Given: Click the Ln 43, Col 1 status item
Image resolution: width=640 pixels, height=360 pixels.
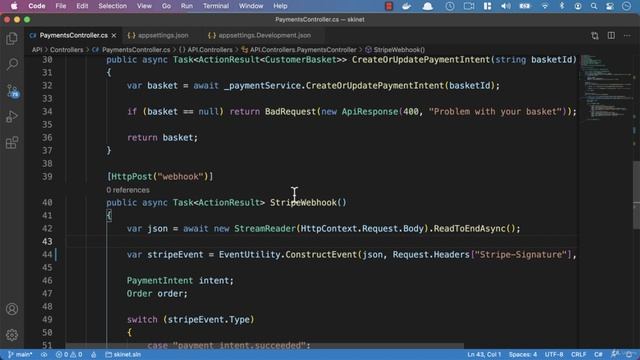Looking at the screenshot, I should (x=484, y=354).
